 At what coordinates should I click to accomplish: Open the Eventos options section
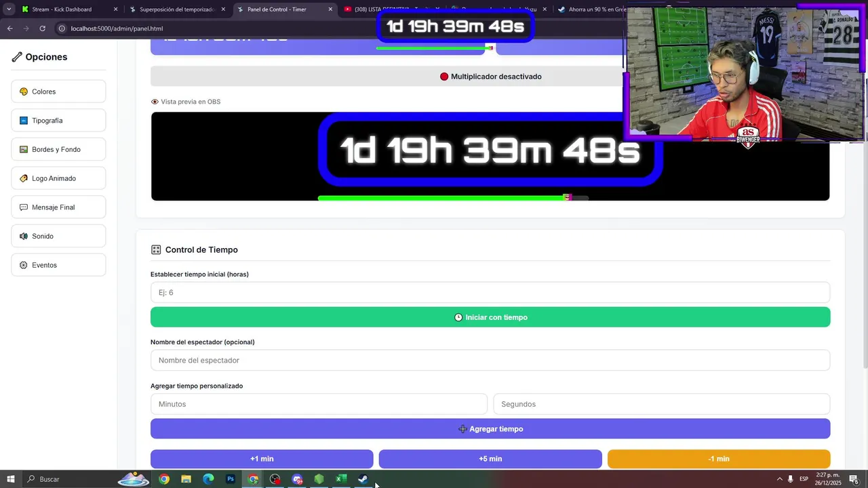58,265
